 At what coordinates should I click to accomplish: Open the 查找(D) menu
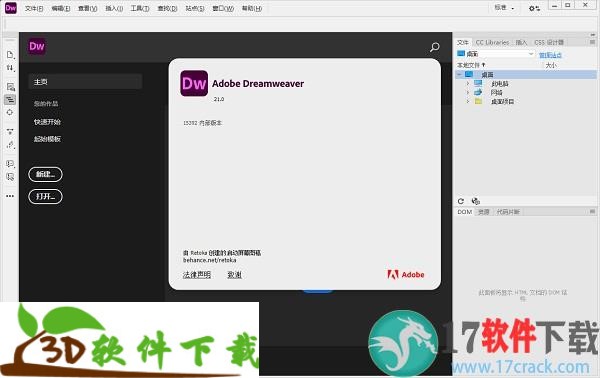(x=167, y=8)
